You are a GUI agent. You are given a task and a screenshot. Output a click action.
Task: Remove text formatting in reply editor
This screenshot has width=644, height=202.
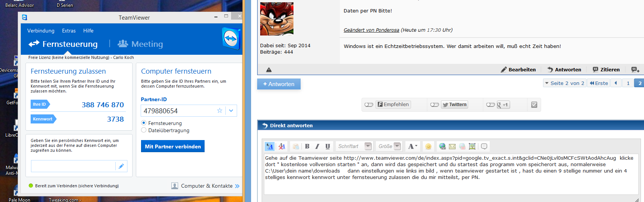click(282, 146)
